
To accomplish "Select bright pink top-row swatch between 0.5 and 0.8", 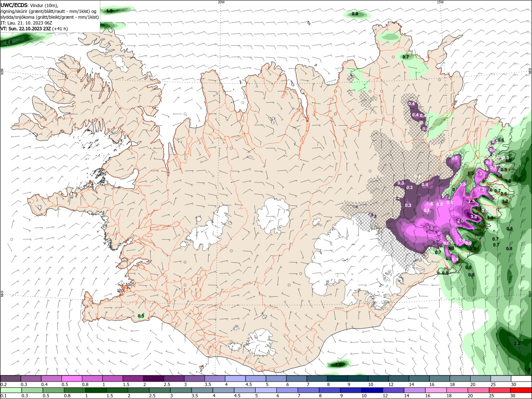I will 71,379.
